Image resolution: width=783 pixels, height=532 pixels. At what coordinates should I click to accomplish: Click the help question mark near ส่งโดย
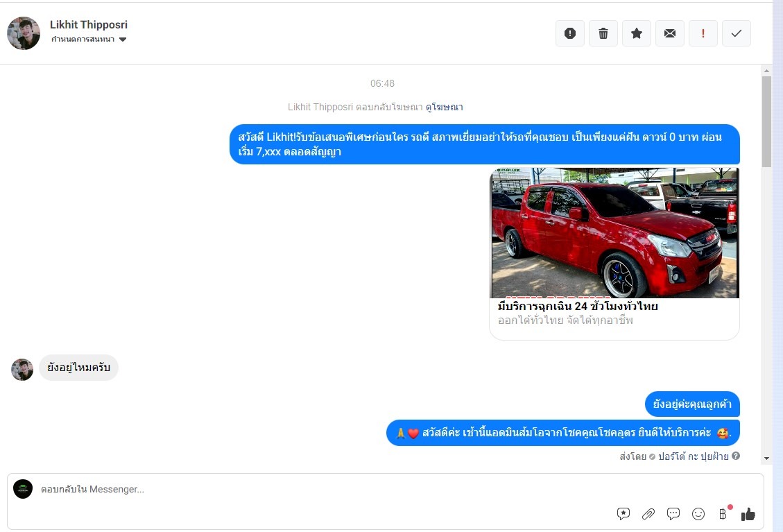click(x=736, y=456)
